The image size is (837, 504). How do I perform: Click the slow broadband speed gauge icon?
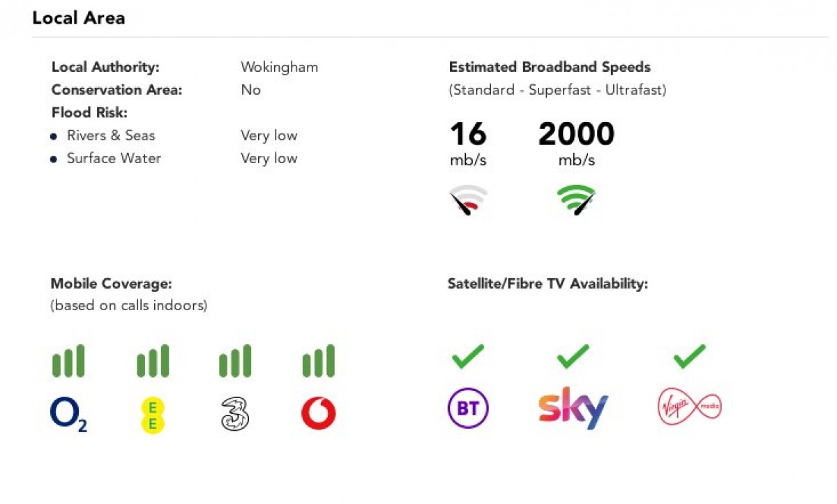click(468, 201)
